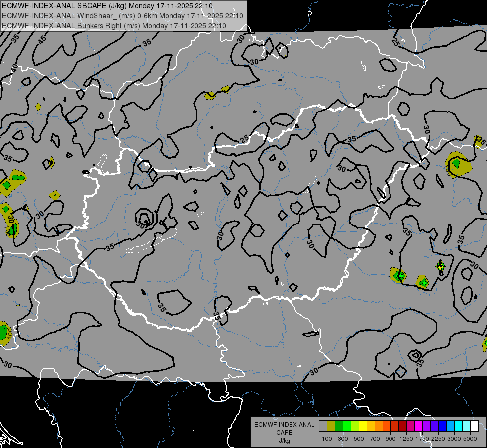Choose the bright green legend swatch
487x448 pixels.
(x=347, y=426)
